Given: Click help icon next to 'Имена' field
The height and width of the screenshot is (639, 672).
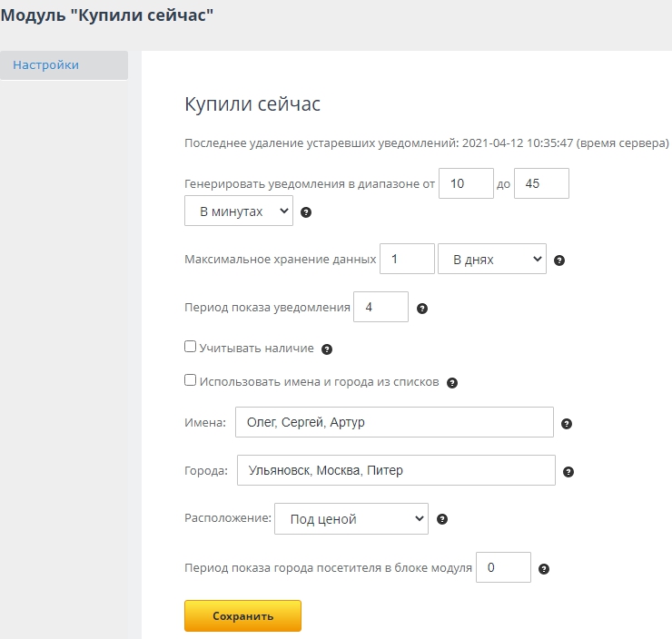Looking at the screenshot, I should click(x=567, y=424).
